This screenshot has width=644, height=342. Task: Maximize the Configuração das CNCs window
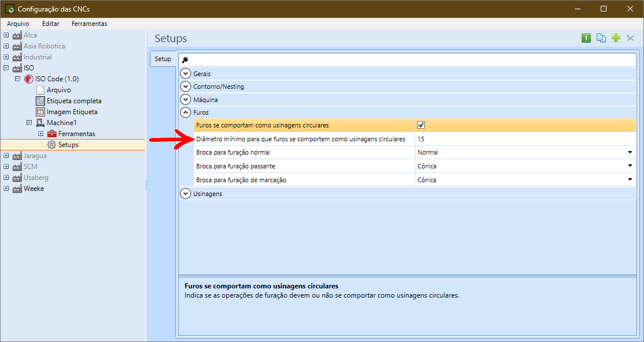604,9
